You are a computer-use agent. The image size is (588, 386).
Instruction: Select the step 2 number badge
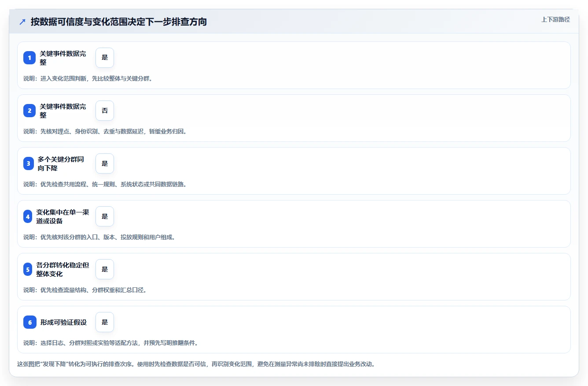click(x=29, y=111)
